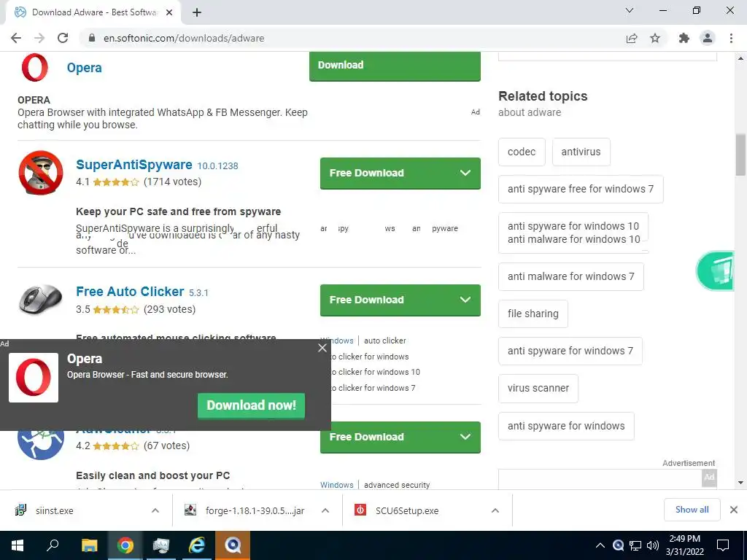Click the page vertical scrollbar thumb
747x560 pixels.
[740, 155]
